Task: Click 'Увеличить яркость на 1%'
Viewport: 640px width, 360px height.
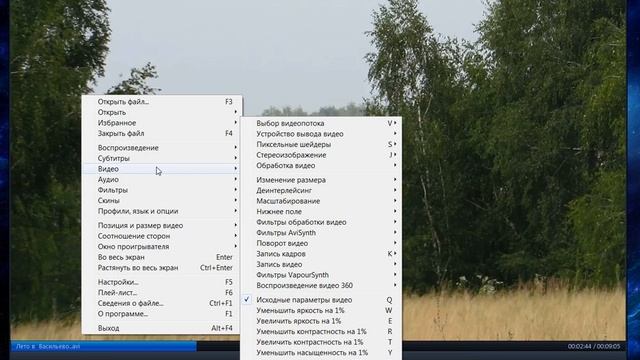Action: (x=321, y=321)
